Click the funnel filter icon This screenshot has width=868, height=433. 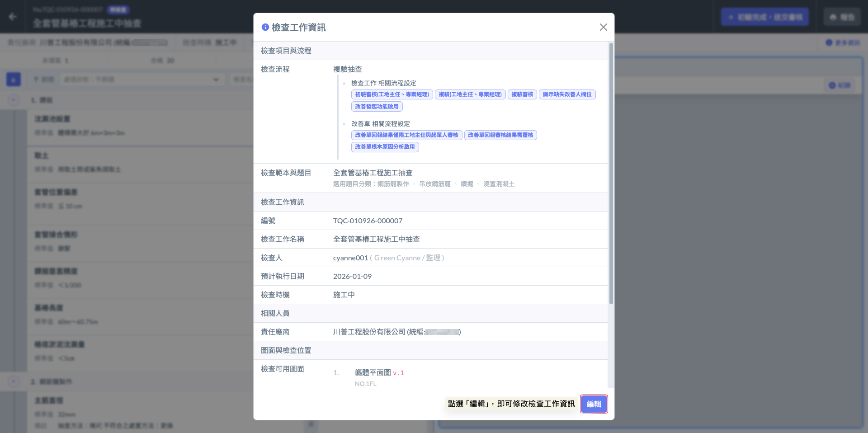click(36, 80)
